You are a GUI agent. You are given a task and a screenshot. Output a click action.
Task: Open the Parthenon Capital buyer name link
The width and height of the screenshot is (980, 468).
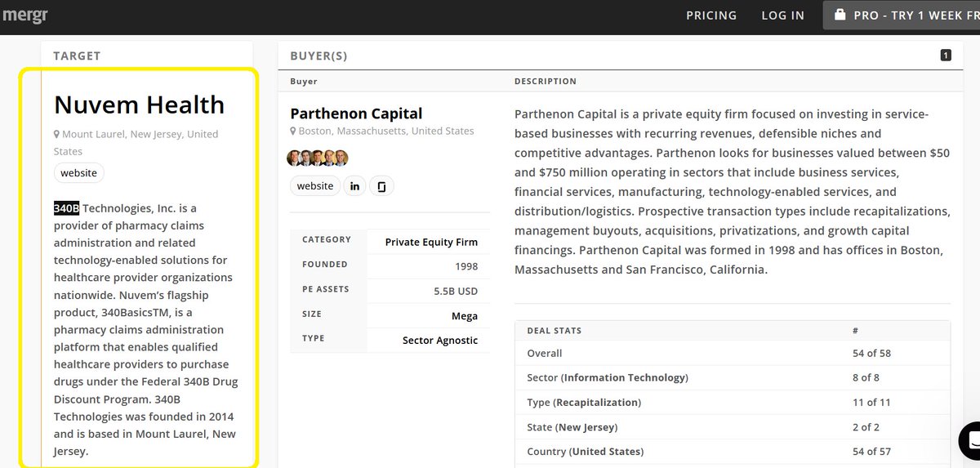tap(356, 114)
